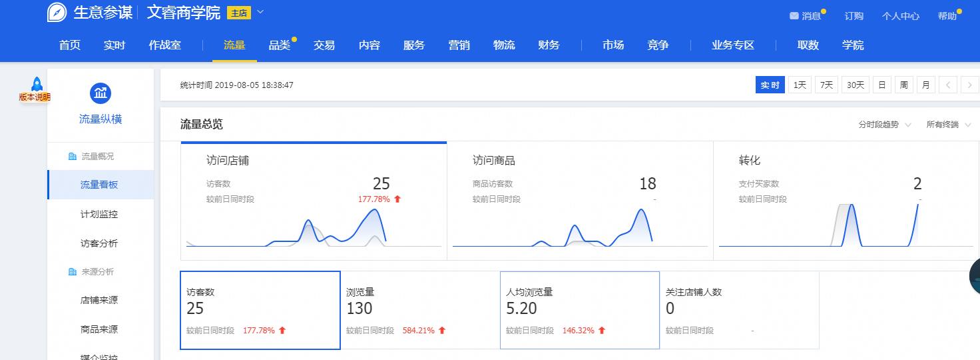Open the 业务专区 nav tab
Viewport: 980px width, 360px height.
pyautogui.click(x=733, y=45)
